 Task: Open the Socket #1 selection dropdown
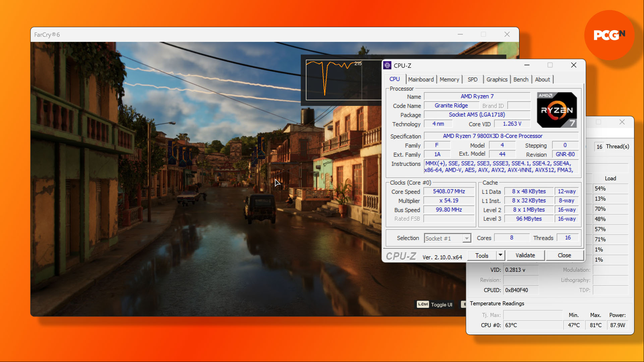pos(448,238)
